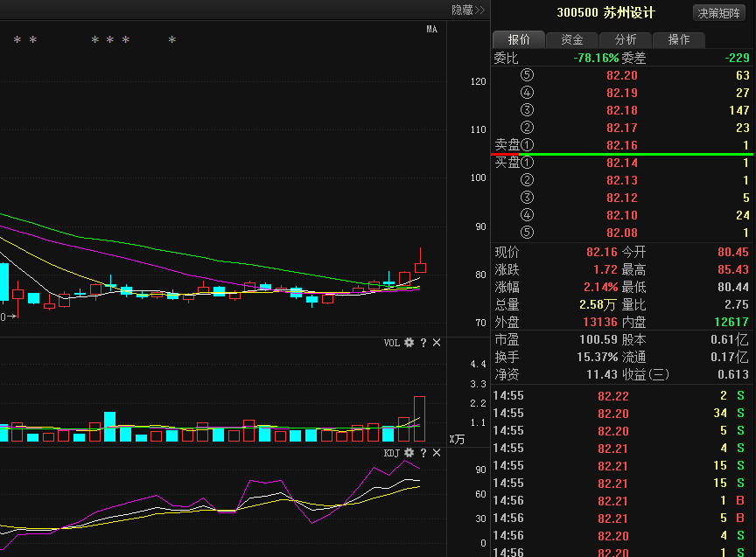756x557 pixels.
Task: Open VOL indicator help question mark
Action: click(x=423, y=343)
